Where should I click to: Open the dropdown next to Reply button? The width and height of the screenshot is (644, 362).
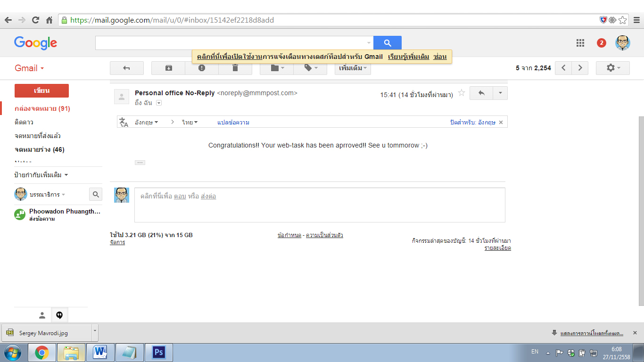[500, 93]
